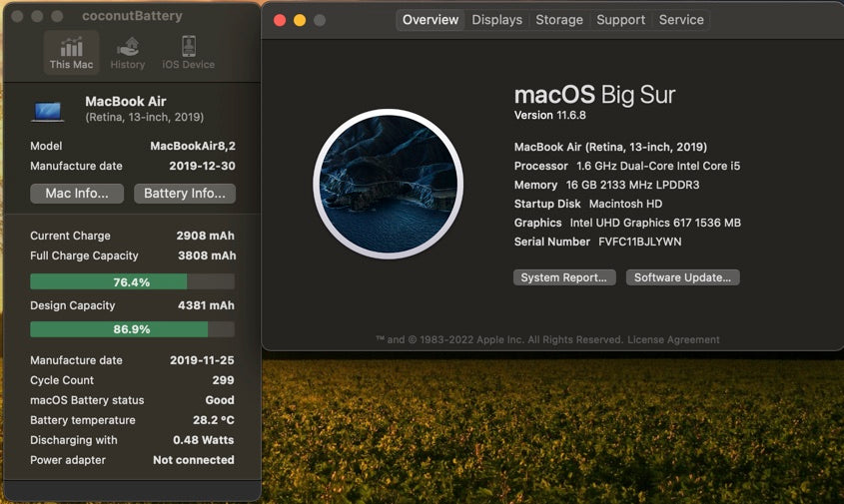Image resolution: width=844 pixels, height=504 pixels.
Task: Open Battery Info... in coconutBattery
Action: 185,194
